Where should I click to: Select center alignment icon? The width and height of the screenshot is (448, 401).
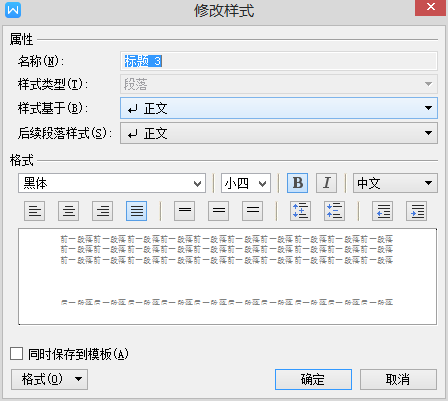point(69,211)
